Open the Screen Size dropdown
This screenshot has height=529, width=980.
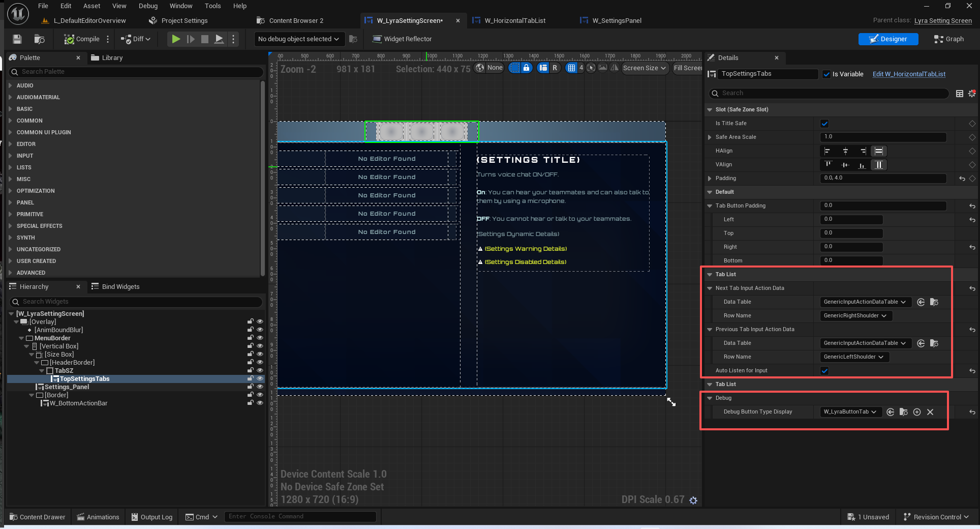(645, 68)
